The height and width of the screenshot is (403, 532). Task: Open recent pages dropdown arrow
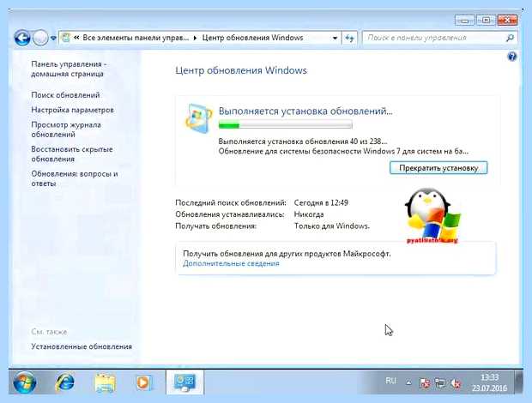click(53, 39)
